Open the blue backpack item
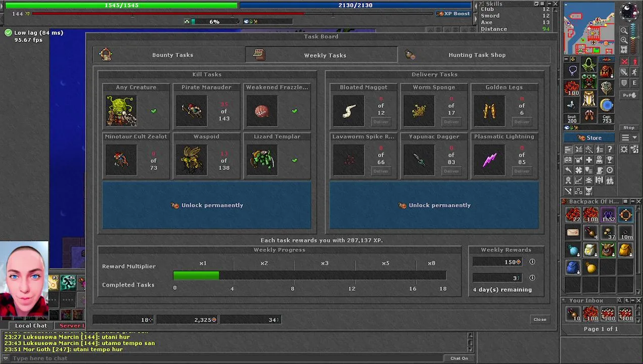 click(x=573, y=267)
